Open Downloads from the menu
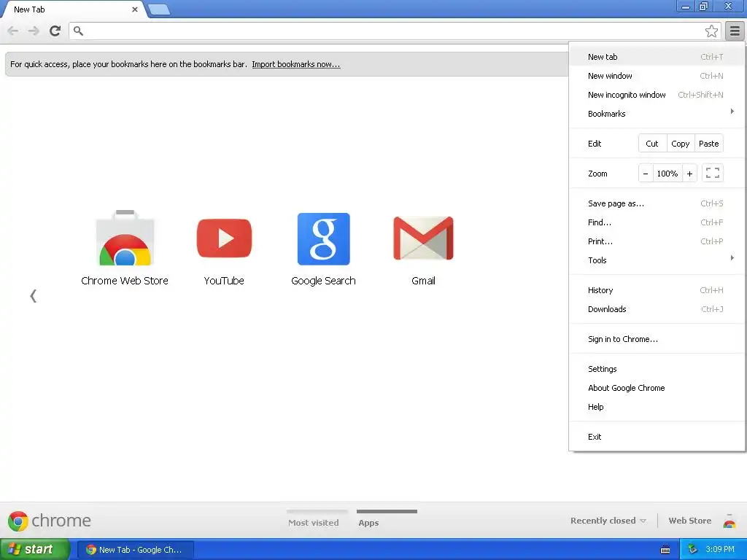 point(657,309)
